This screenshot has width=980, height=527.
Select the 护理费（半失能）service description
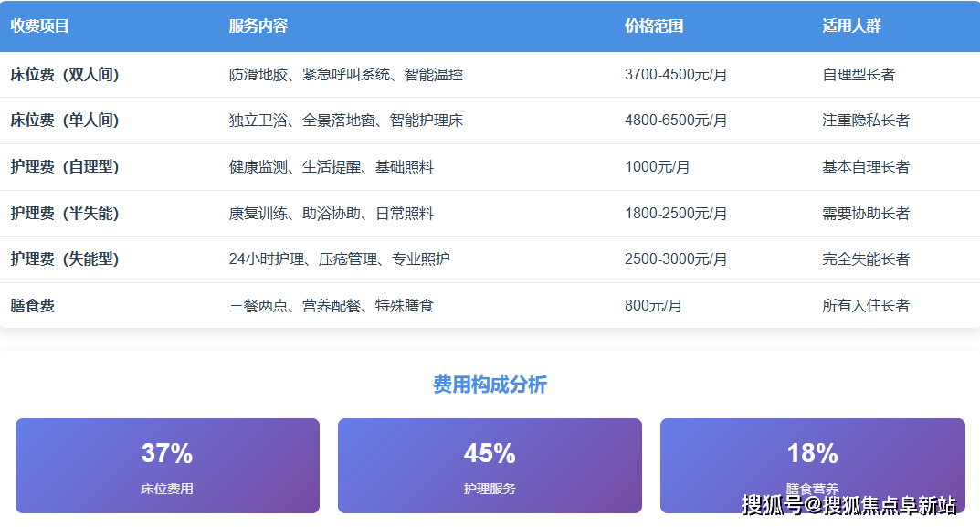tap(329, 213)
